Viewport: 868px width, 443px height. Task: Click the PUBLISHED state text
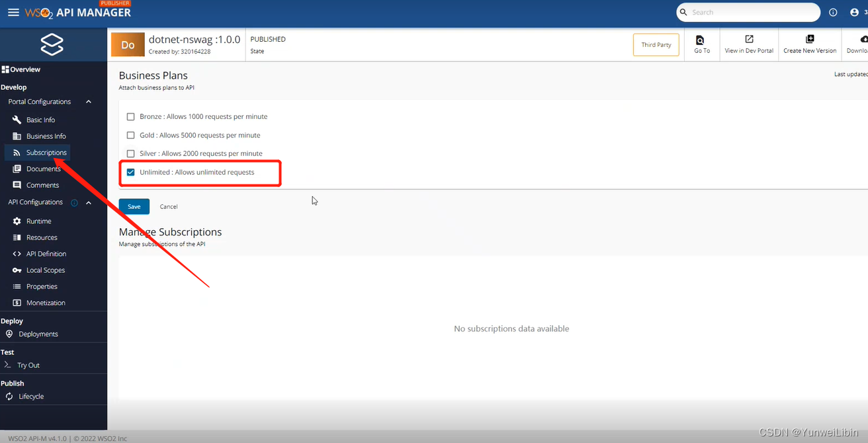[x=268, y=39]
